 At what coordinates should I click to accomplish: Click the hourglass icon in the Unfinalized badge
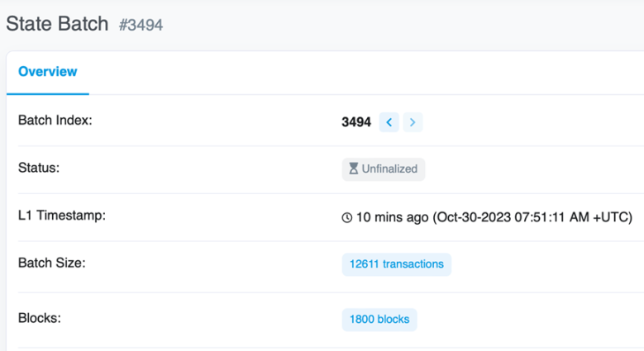[x=353, y=169]
